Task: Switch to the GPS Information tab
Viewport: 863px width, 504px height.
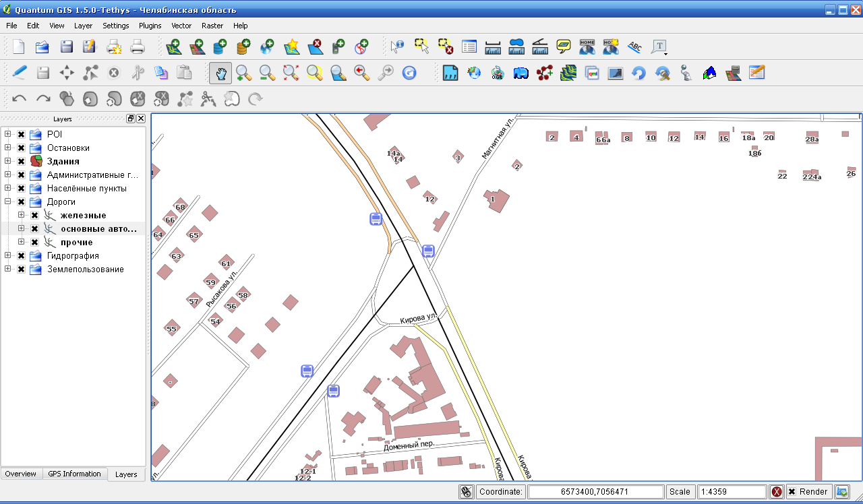Action: (74, 474)
